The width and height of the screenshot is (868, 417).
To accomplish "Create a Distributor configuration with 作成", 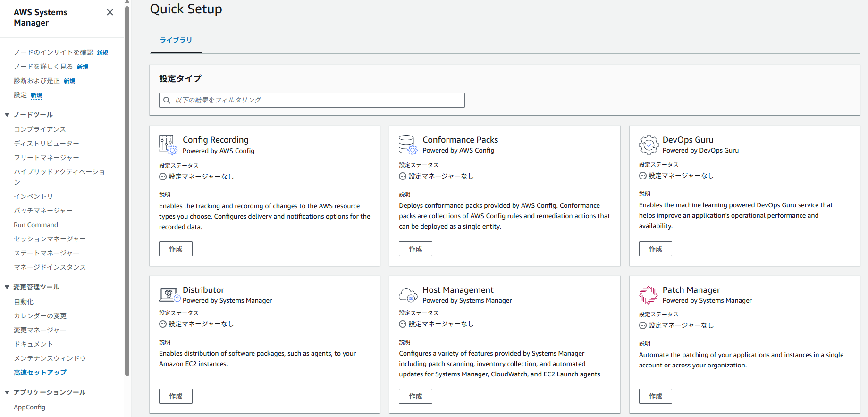I will coord(176,396).
